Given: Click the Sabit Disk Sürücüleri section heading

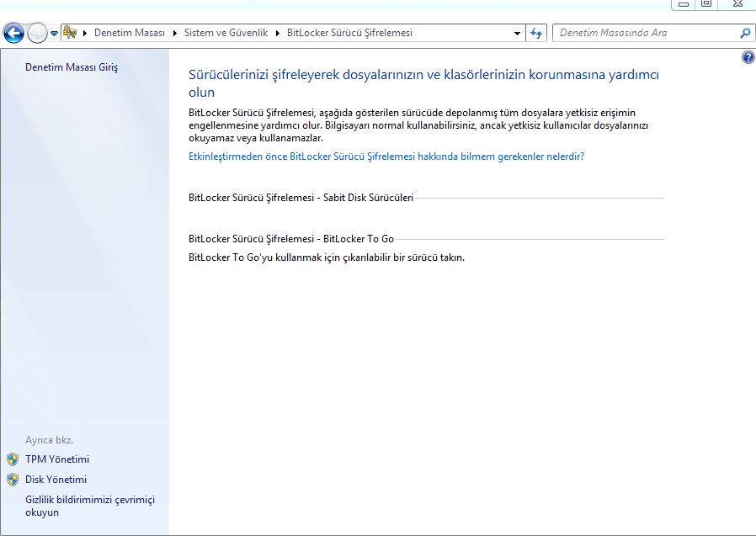Looking at the screenshot, I should 301,198.
